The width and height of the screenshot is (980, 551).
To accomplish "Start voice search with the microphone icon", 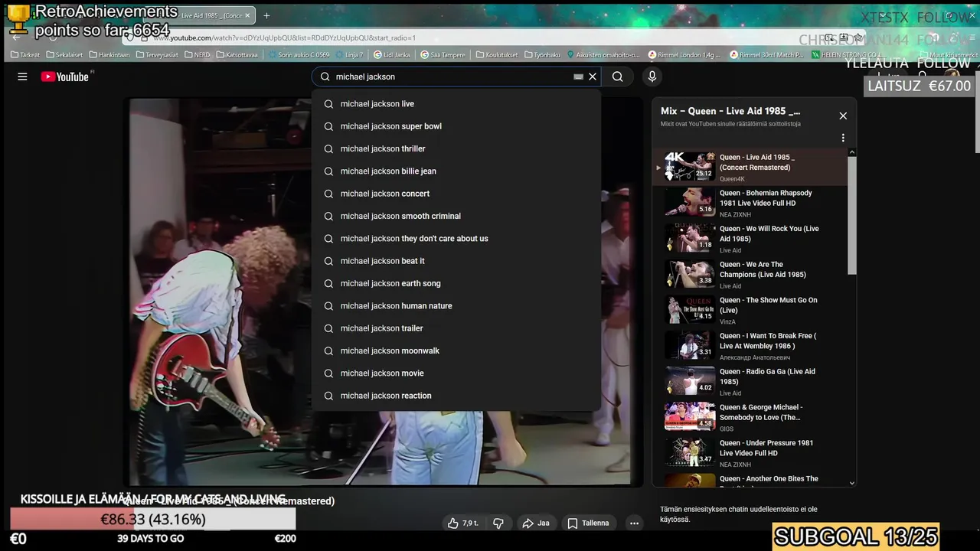I will pyautogui.click(x=652, y=77).
